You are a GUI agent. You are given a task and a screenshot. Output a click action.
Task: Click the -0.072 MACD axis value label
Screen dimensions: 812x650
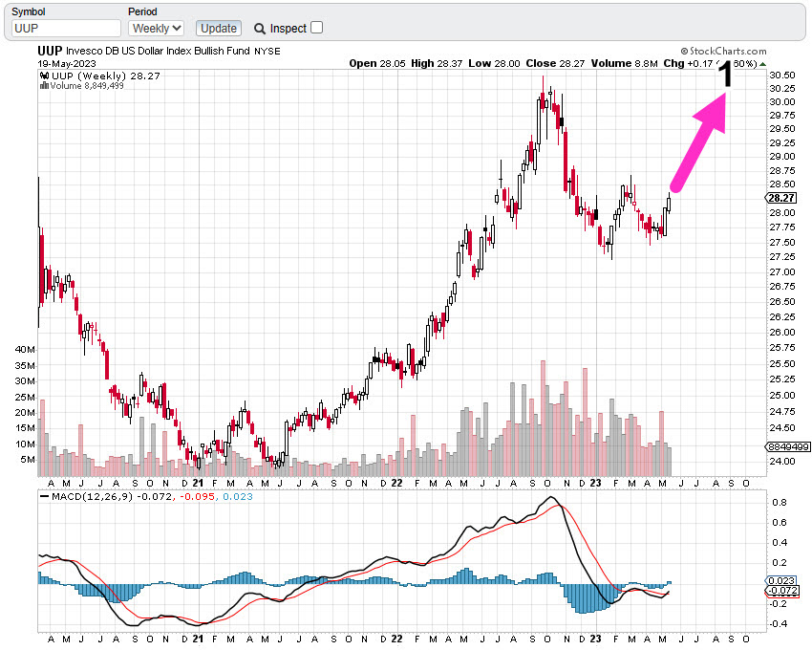coord(782,591)
